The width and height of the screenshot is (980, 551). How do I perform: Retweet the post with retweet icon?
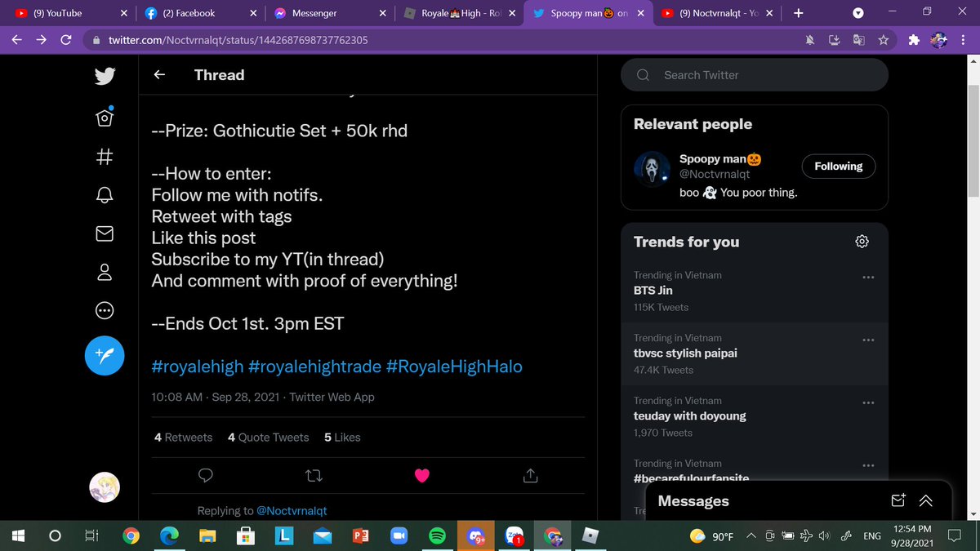[x=314, y=475]
